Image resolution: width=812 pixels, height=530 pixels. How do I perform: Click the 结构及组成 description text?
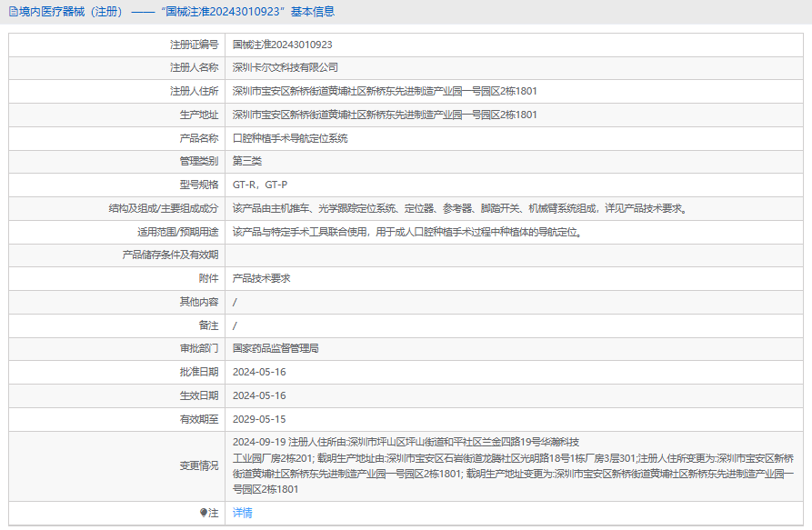[459, 209]
